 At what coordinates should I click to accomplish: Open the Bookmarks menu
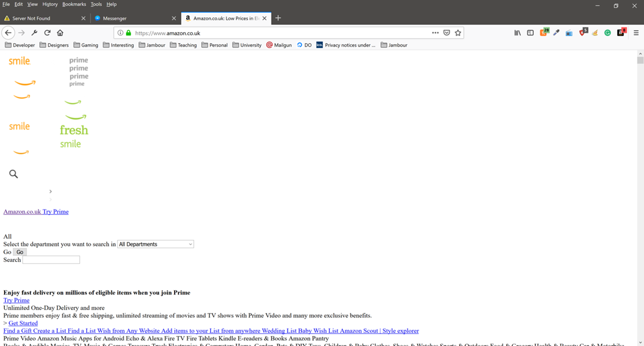click(74, 4)
